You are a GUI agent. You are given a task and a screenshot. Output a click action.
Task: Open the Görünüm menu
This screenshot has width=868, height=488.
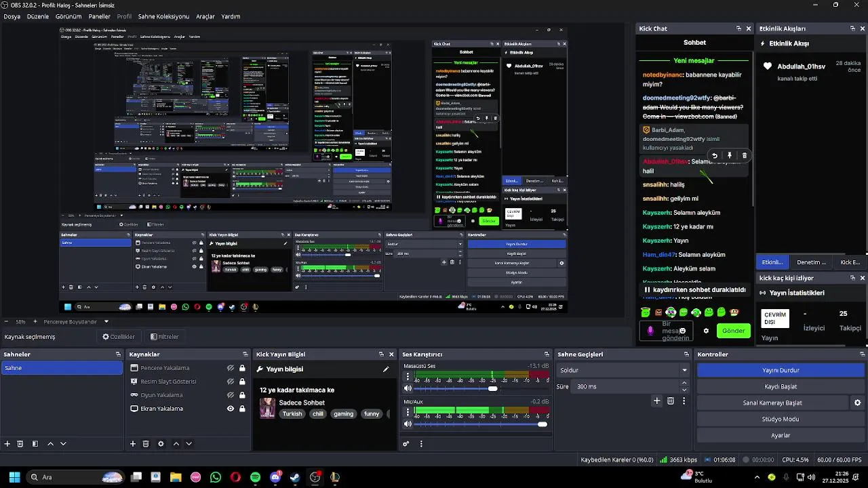pyautogui.click(x=68, y=16)
